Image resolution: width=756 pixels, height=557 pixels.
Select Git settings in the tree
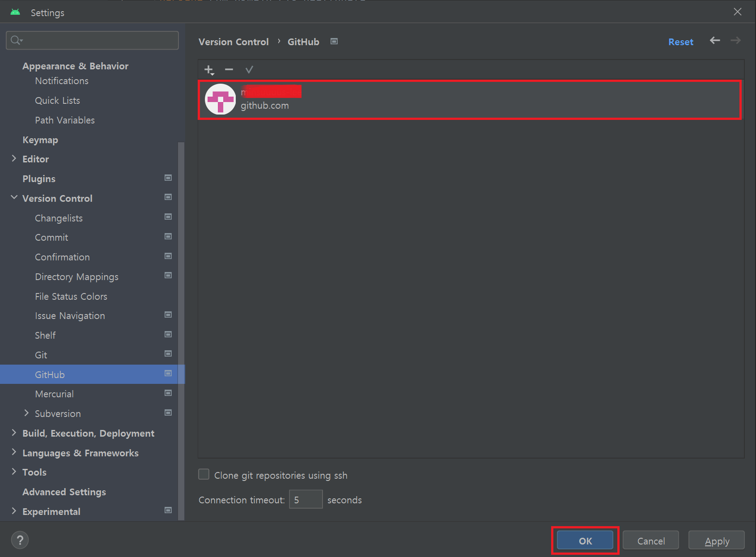click(41, 355)
